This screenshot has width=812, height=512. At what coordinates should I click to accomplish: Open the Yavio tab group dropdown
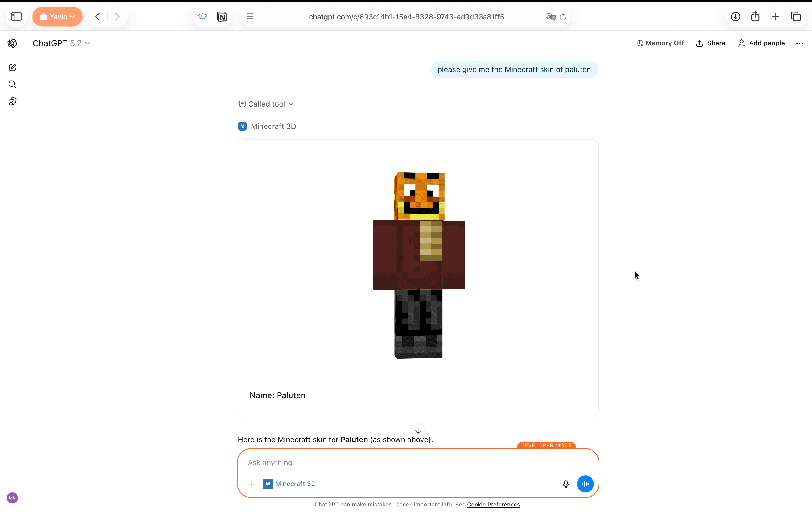57,17
